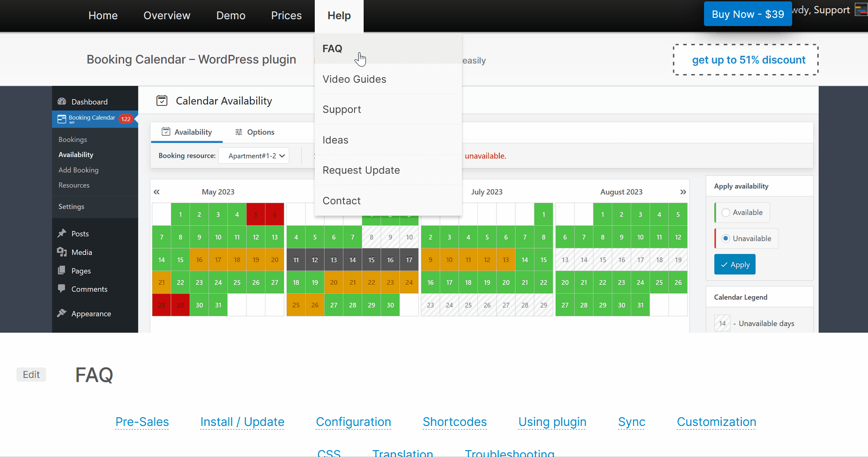The height and width of the screenshot is (457, 868).
Task: Open Demo in top navigation
Action: pyautogui.click(x=231, y=16)
